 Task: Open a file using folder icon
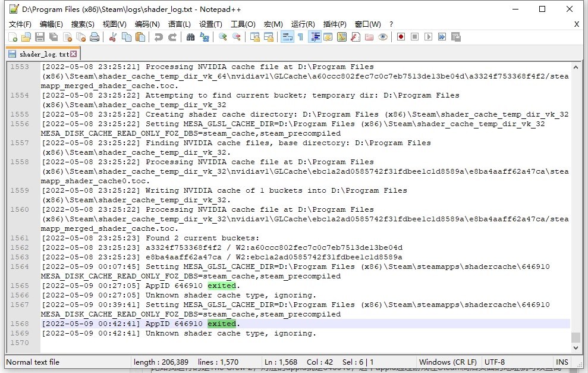26,37
